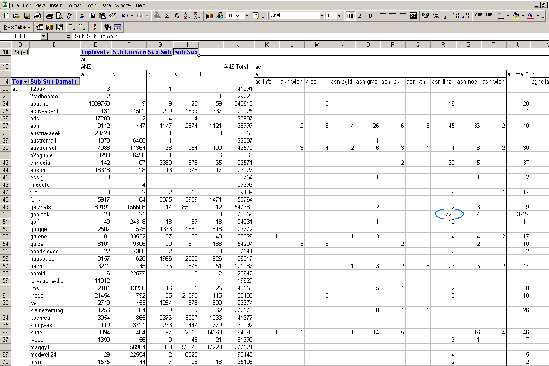Screen dimensions: 549x366
Task: Click the yellow Fill Color button
Action: click(x=515, y=16)
